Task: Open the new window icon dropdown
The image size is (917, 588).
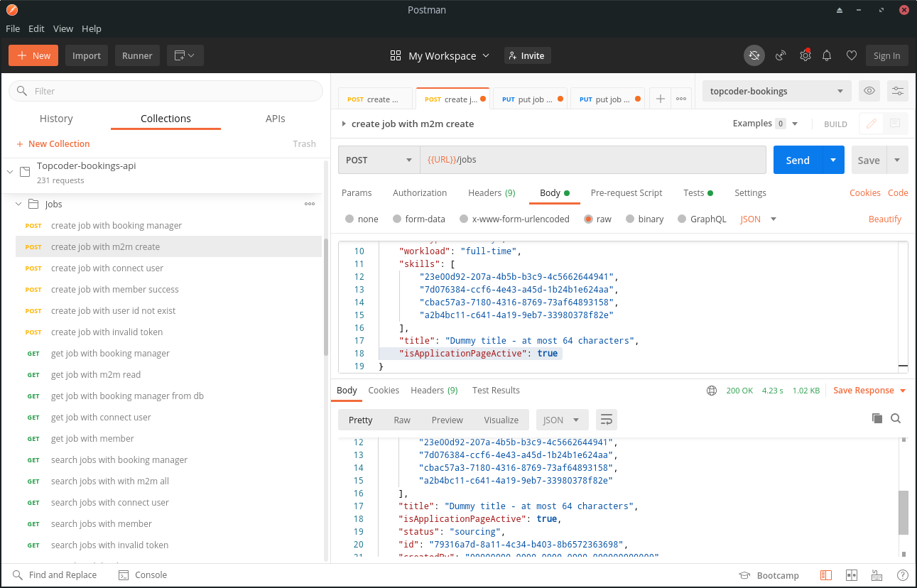Action: click(x=185, y=55)
